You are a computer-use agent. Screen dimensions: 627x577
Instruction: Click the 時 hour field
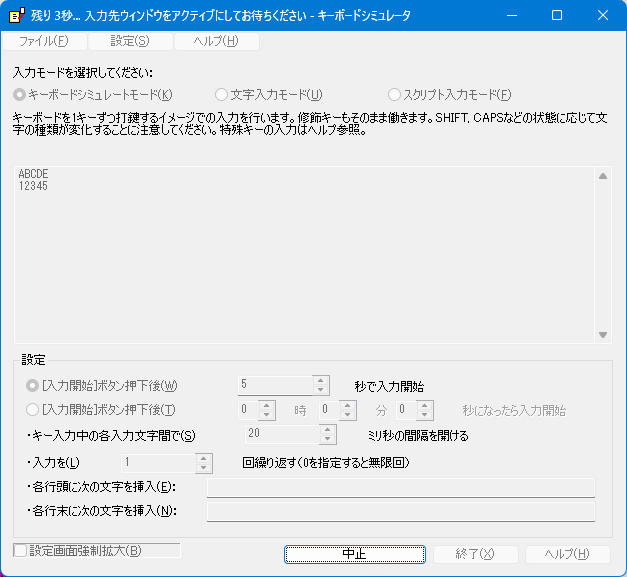[248, 410]
